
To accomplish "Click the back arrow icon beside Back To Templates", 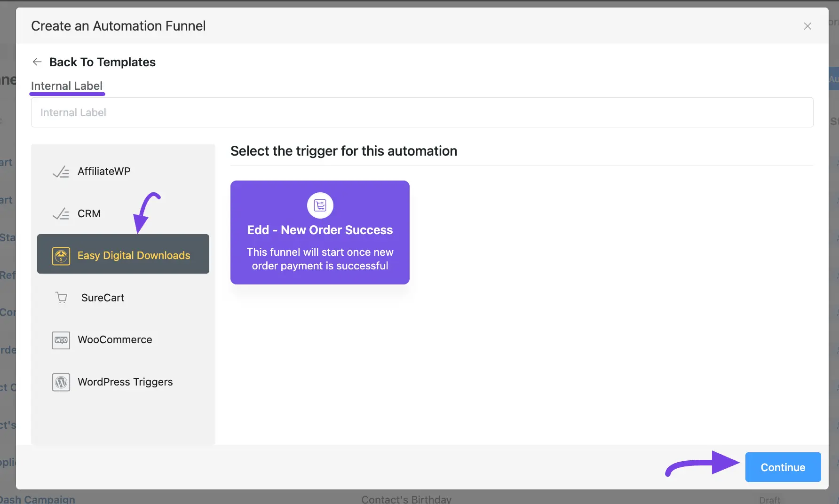I will click(x=37, y=62).
